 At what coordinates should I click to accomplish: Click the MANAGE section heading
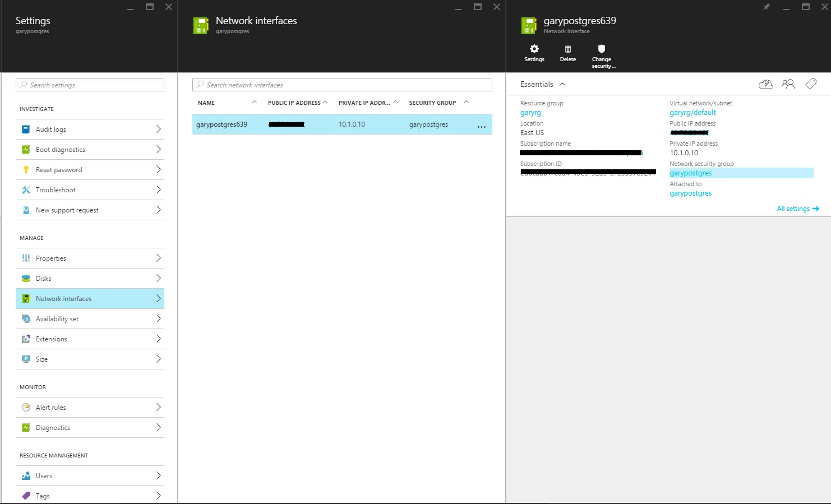coord(31,238)
